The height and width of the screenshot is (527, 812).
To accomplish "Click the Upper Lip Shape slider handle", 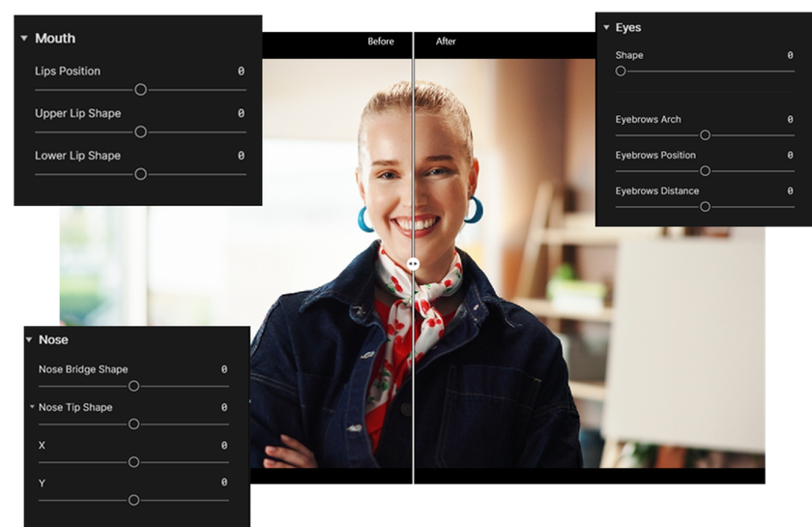I will point(140,132).
